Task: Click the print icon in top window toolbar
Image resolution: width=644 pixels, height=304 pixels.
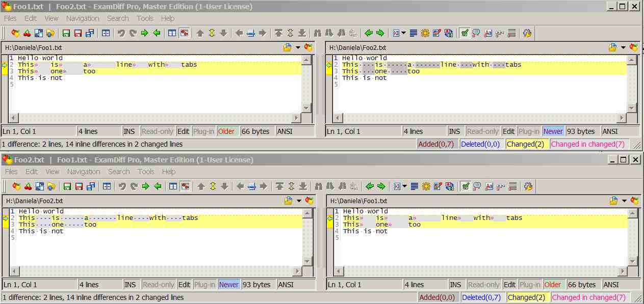Action: [x=251, y=33]
